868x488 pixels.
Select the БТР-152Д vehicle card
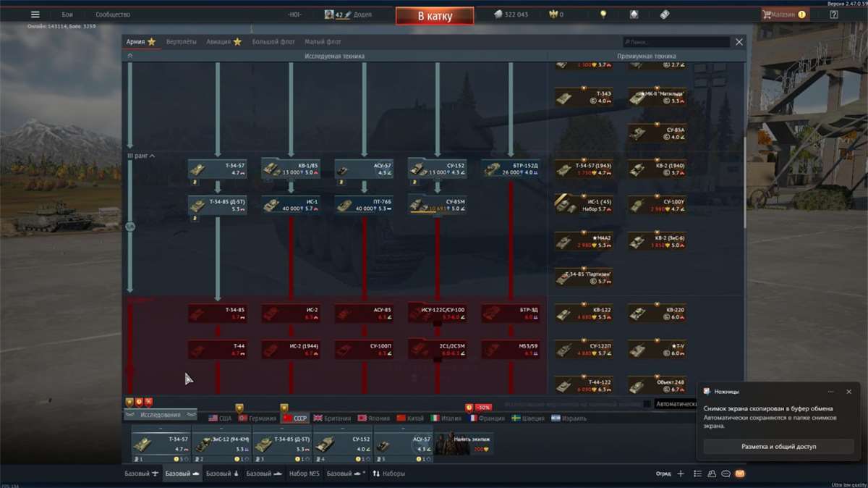511,169
